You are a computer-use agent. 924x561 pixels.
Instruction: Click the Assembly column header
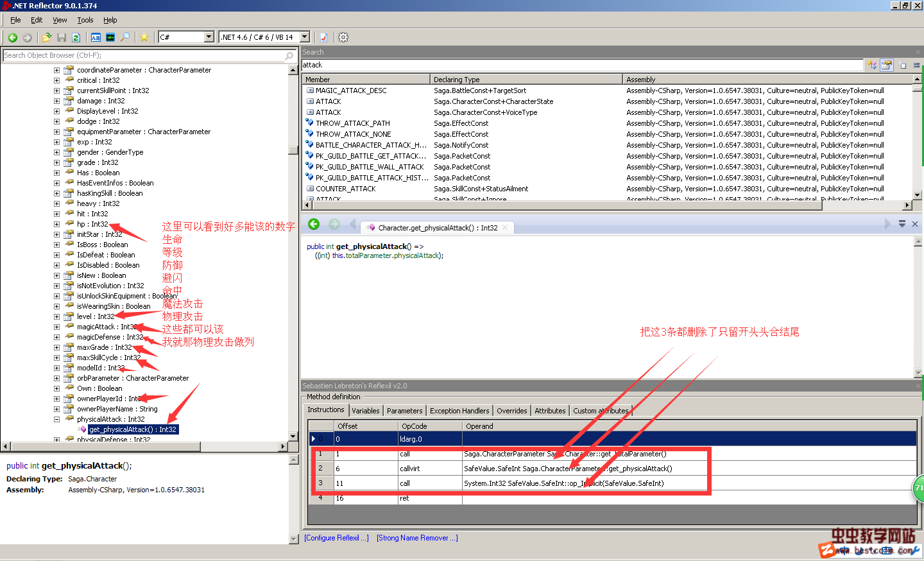767,80
